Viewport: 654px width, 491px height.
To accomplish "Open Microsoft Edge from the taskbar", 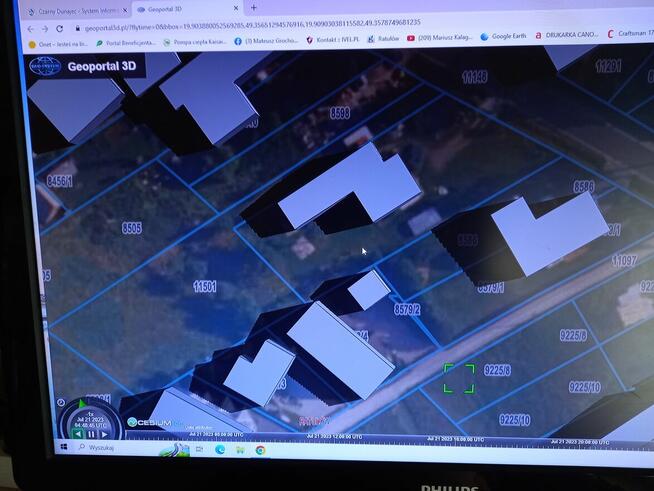I will coord(220,449).
